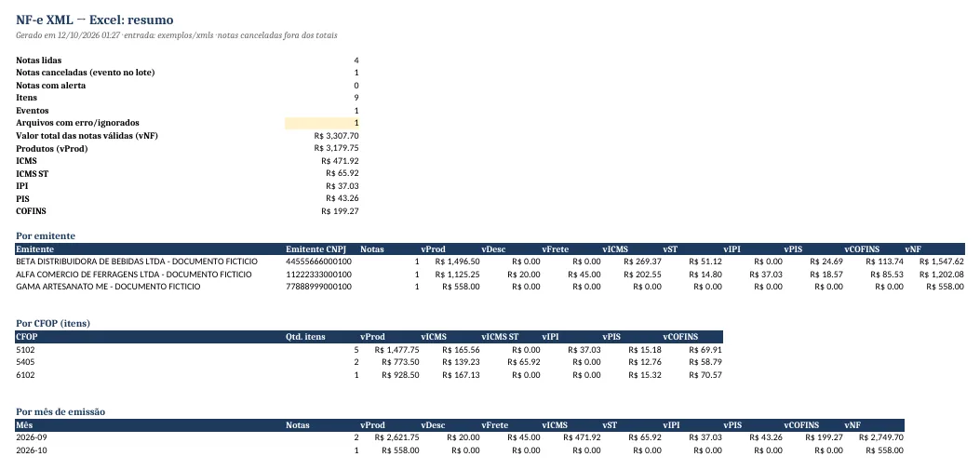Select the CFOP '5405' row
The height and width of the screenshot is (470, 980).
pos(369,362)
